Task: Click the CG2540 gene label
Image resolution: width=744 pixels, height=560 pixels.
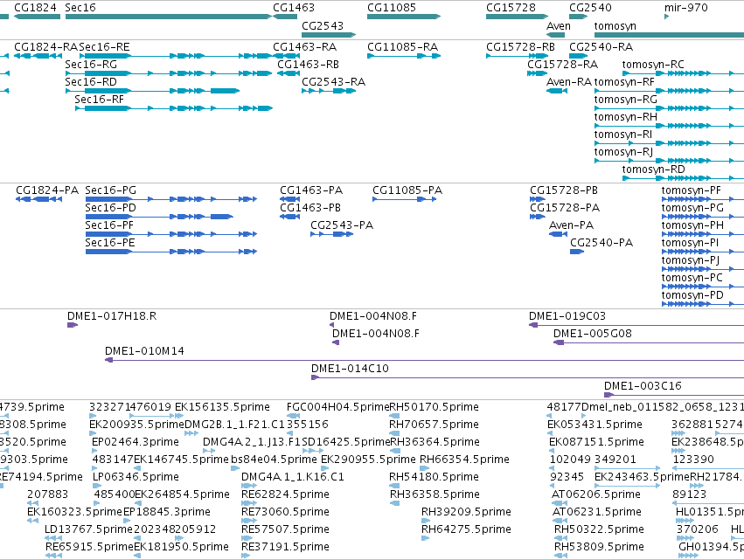Action: tap(590, 8)
